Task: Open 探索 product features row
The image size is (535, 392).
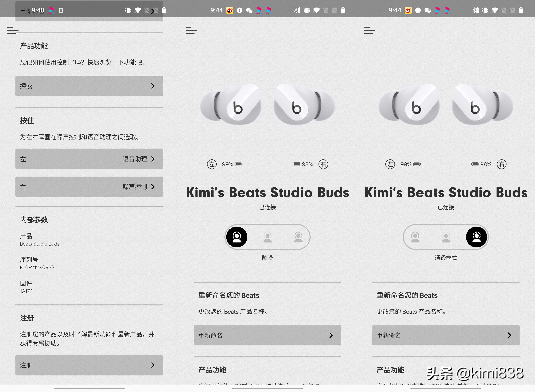Action: pos(89,86)
